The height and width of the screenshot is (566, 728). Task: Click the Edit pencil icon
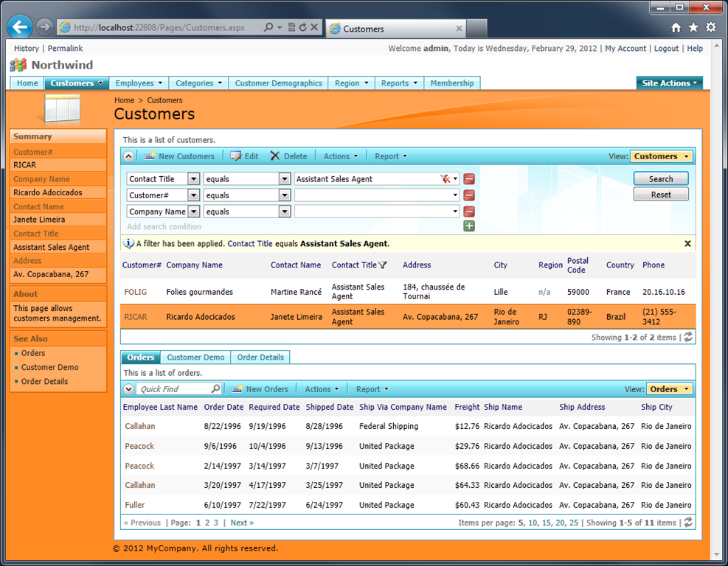(x=236, y=156)
